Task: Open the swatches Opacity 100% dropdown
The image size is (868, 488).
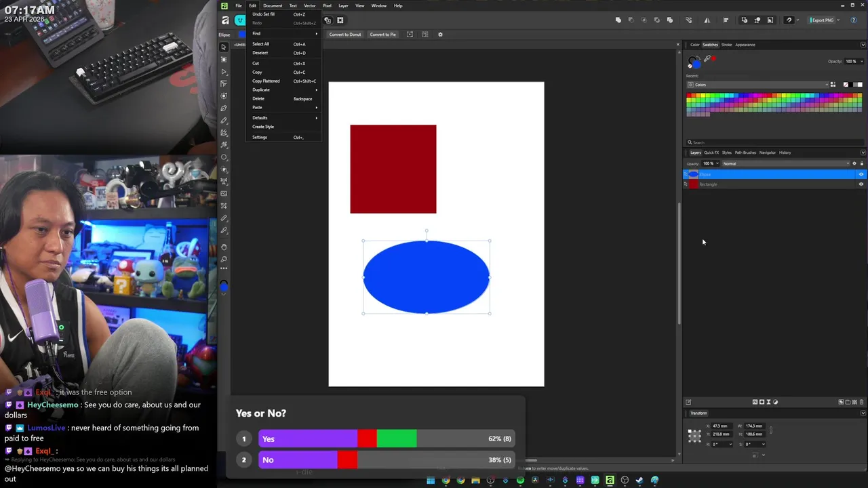Action: tap(854, 61)
